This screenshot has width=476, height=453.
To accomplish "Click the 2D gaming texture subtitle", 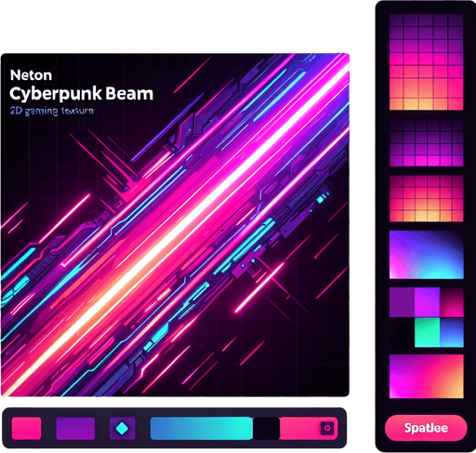I will pos(52,111).
